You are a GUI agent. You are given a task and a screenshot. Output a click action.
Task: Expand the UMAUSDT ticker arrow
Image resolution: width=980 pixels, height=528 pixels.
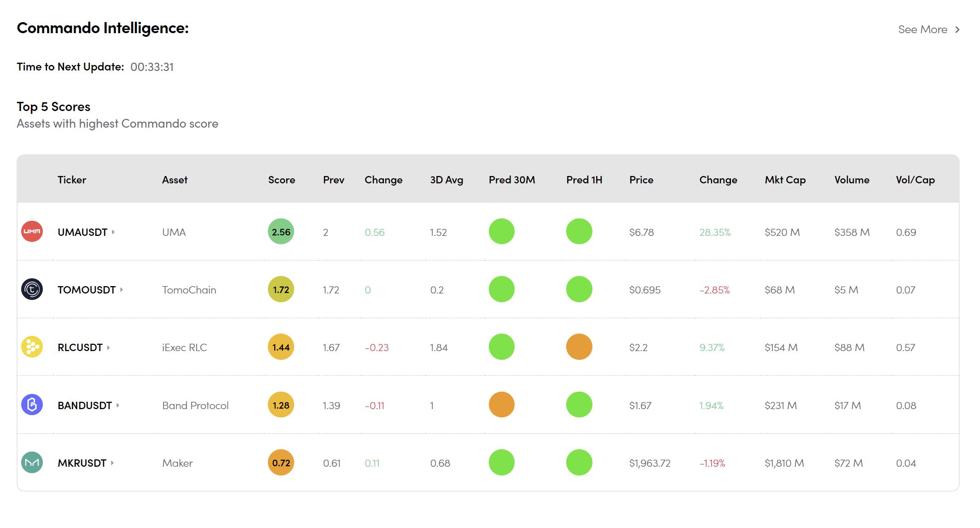coord(113,232)
